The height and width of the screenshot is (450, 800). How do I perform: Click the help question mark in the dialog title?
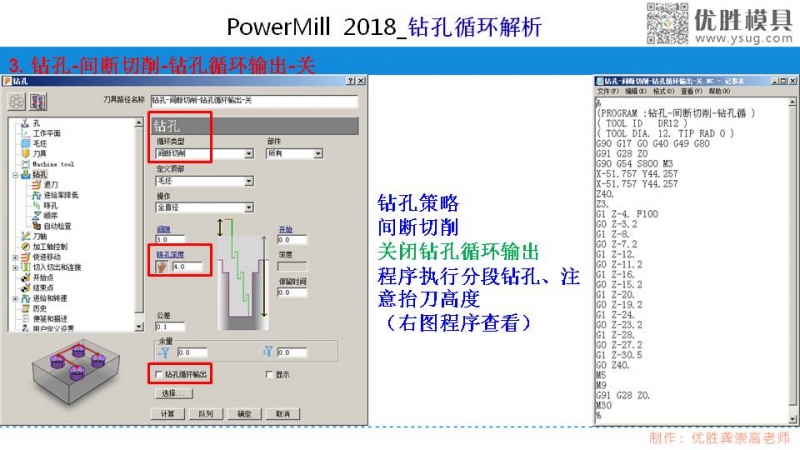(351, 81)
